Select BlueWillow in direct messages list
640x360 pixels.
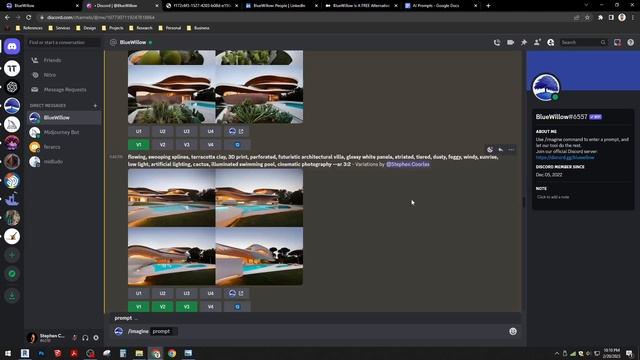tap(63, 118)
